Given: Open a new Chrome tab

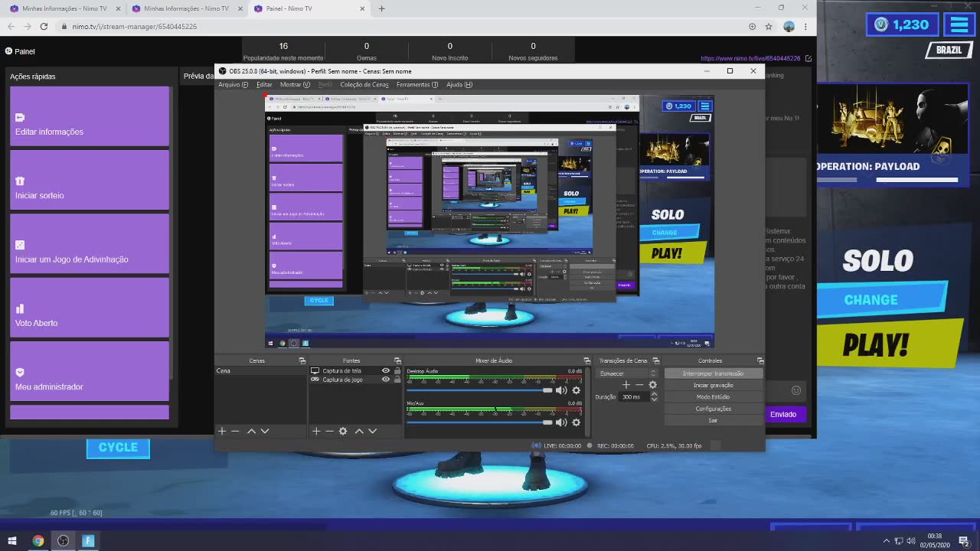Looking at the screenshot, I should [x=381, y=8].
